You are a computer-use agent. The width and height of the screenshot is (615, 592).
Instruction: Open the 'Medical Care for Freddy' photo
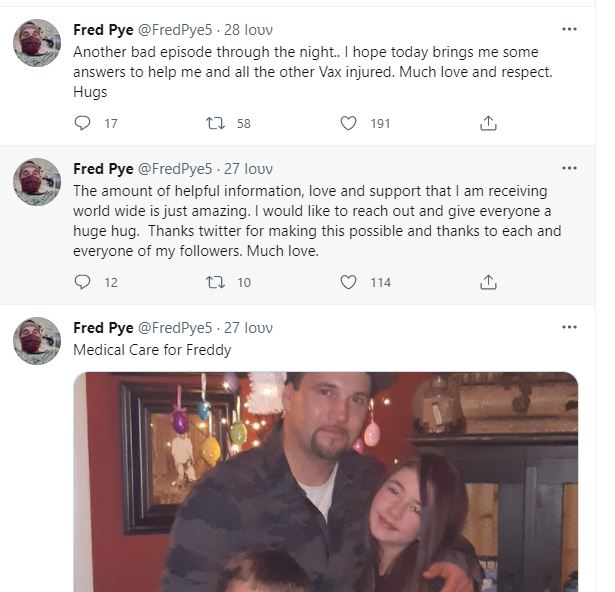click(x=325, y=480)
